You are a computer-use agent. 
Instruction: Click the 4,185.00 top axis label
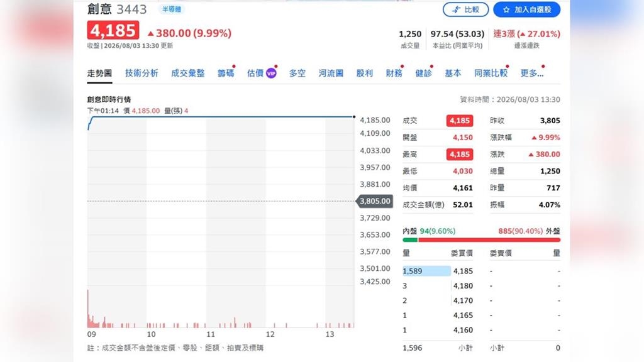[x=375, y=120]
